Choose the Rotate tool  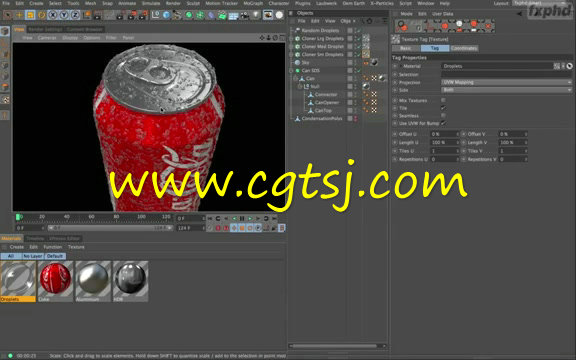[x=42, y=15]
